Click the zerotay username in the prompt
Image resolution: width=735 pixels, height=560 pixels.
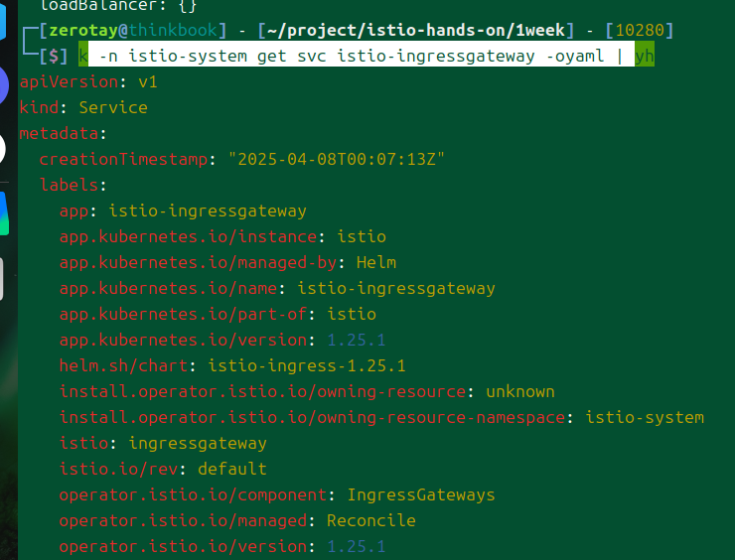coord(83,31)
